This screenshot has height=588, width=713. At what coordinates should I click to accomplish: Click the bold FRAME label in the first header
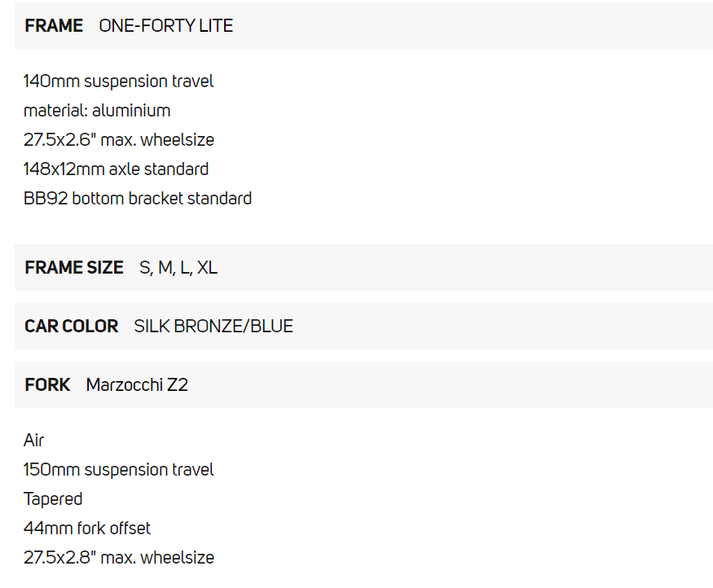click(x=54, y=26)
